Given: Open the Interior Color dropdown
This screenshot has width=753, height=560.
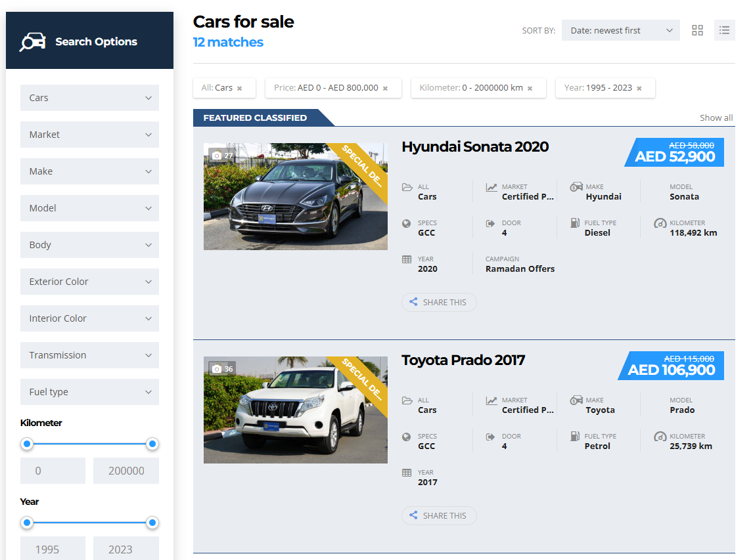Looking at the screenshot, I should [89, 318].
